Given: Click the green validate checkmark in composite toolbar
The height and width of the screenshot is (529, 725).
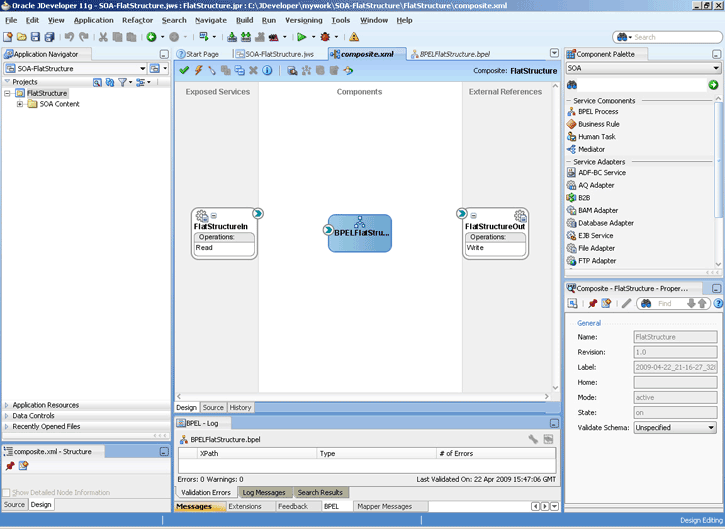Looking at the screenshot, I should 184,71.
